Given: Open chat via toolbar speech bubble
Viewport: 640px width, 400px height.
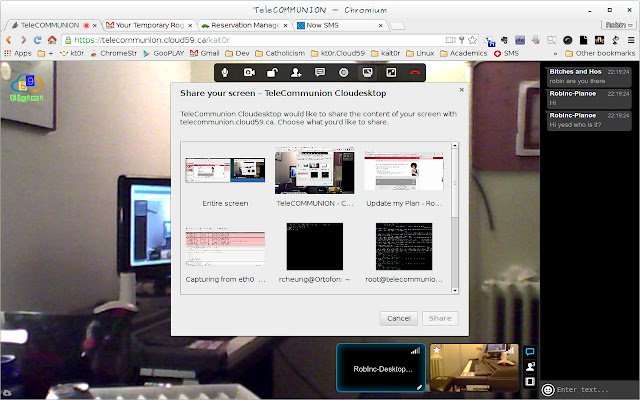Looking at the screenshot, I should tap(320, 73).
